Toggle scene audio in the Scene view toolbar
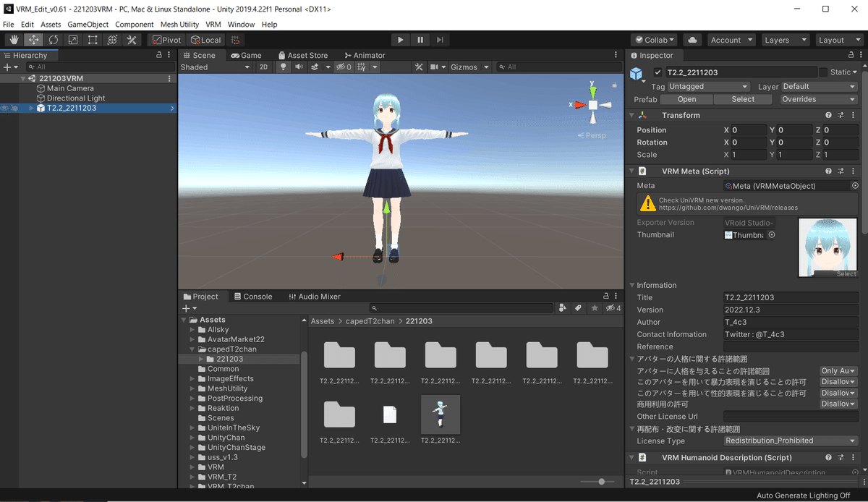This screenshot has width=868, height=502. [297, 67]
